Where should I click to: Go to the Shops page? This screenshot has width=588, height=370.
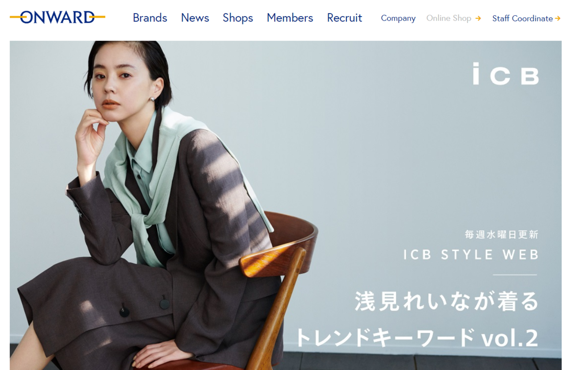(238, 18)
